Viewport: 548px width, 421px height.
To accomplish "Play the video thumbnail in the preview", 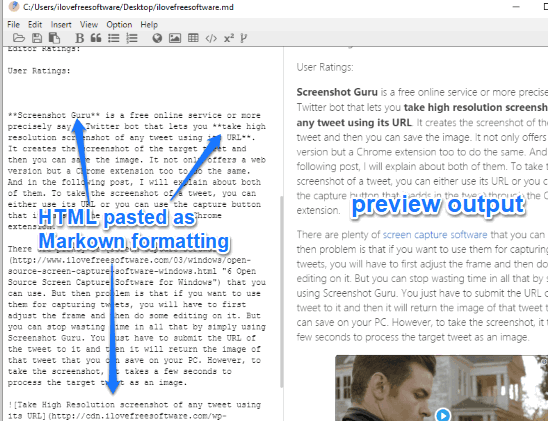I will [x=443, y=415].
